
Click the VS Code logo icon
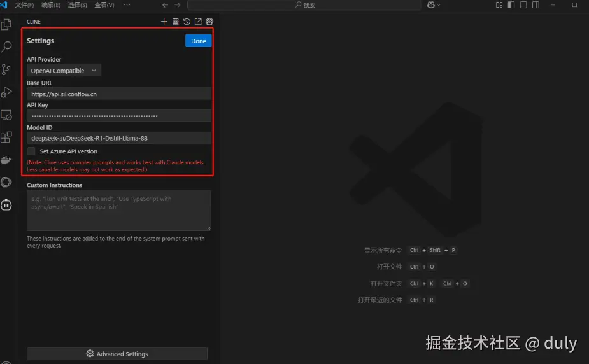click(x=3, y=4)
